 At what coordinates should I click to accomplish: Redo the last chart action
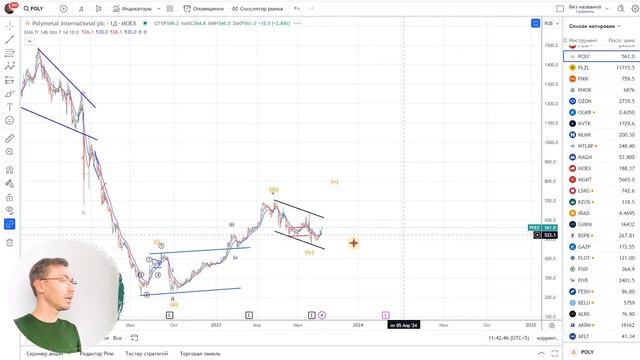[311, 9]
